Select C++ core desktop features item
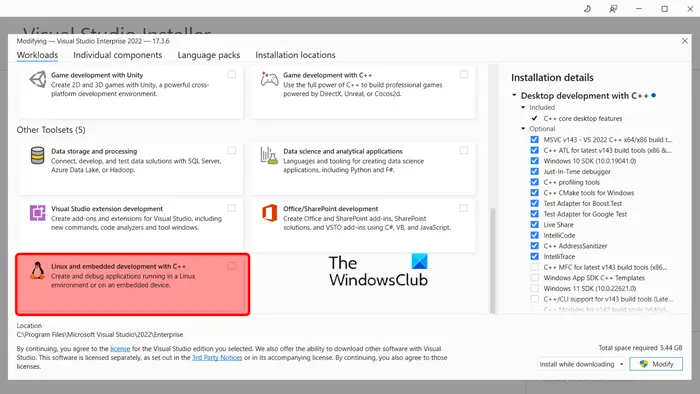This screenshot has height=394, width=700. [583, 119]
